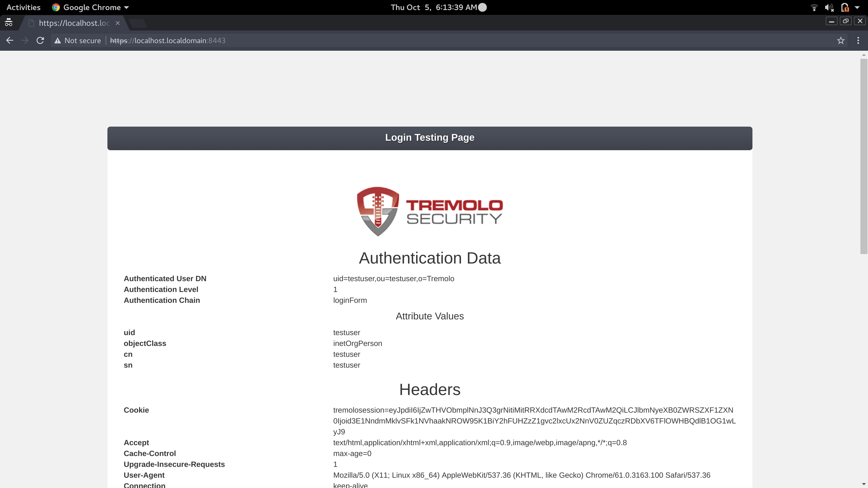Click the incognito mode icon
Image resolution: width=868 pixels, height=488 pixels.
coord(9,23)
